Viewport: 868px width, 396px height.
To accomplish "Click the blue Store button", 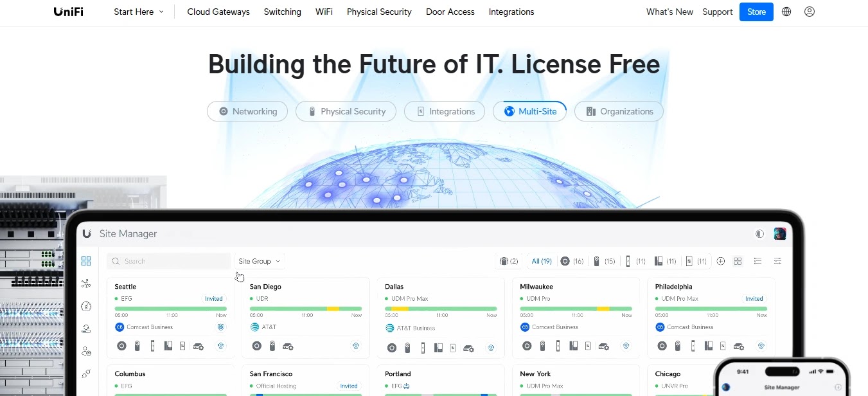I will 756,12.
